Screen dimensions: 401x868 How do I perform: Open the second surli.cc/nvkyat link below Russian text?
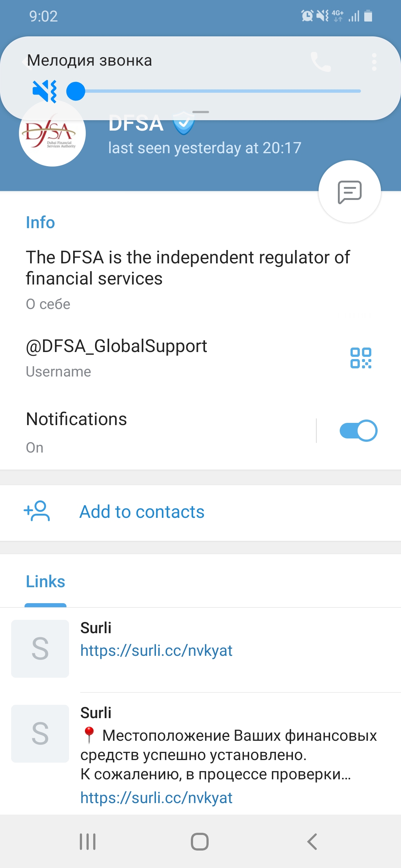point(156,798)
